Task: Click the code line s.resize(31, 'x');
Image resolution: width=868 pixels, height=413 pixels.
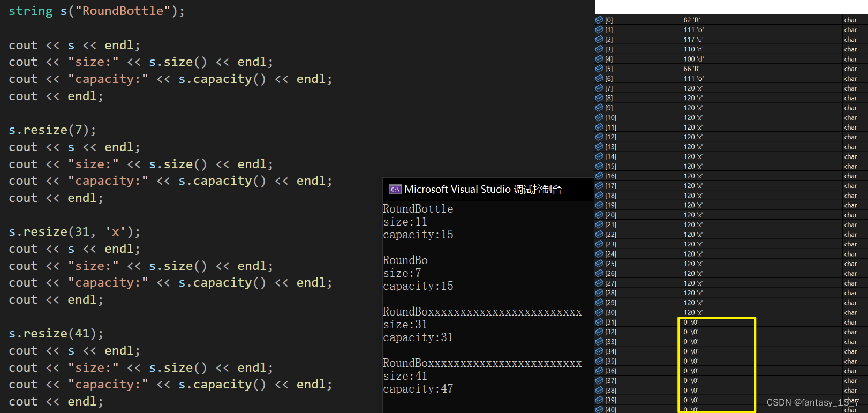Action: 74,232
